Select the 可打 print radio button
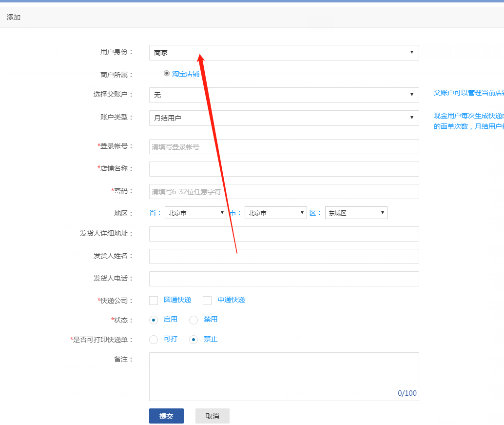 pos(154,340)
